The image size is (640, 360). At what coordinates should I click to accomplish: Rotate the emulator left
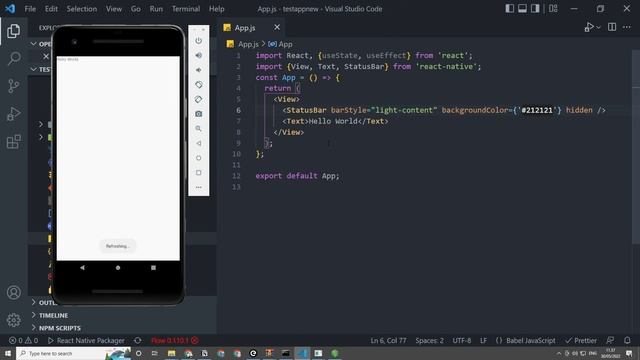[x=198, y=84]
